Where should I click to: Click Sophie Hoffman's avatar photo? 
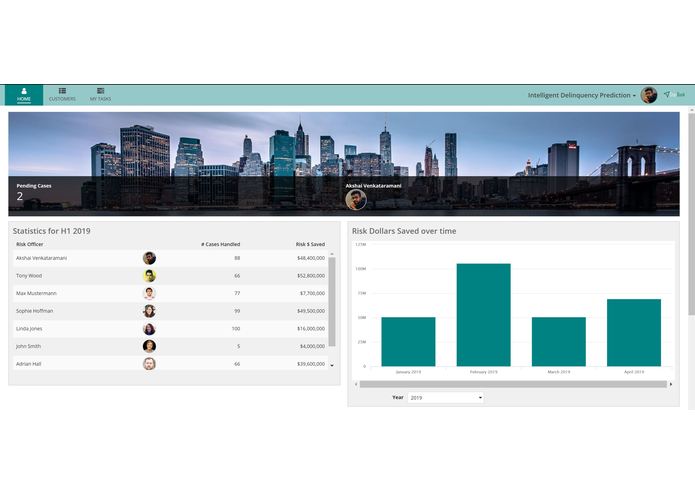click(149, 311)
